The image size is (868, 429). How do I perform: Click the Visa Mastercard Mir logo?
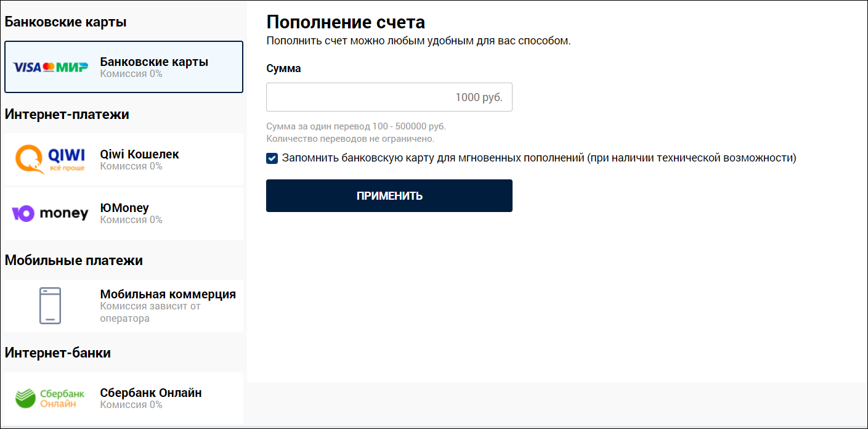(51, 67)
